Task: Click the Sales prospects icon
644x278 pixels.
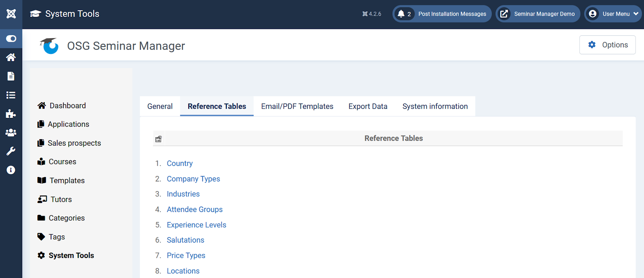Action: point(41,143)
